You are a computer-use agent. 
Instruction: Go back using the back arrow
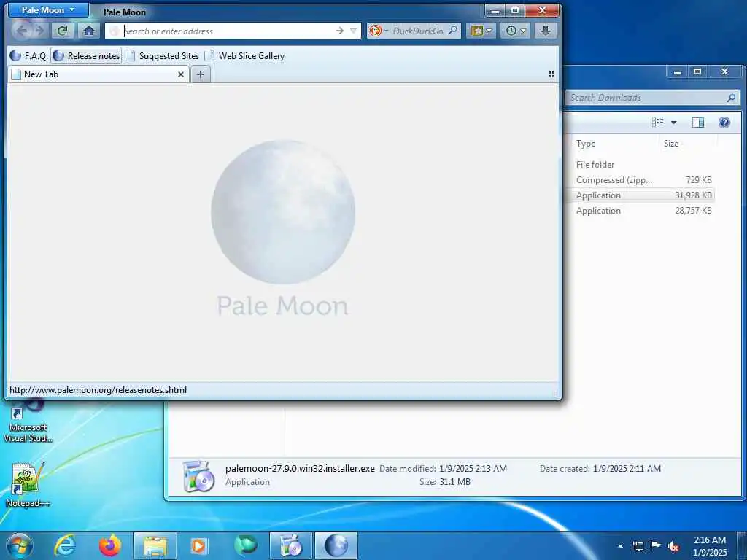pyautogui.click(x=23, y=31)
